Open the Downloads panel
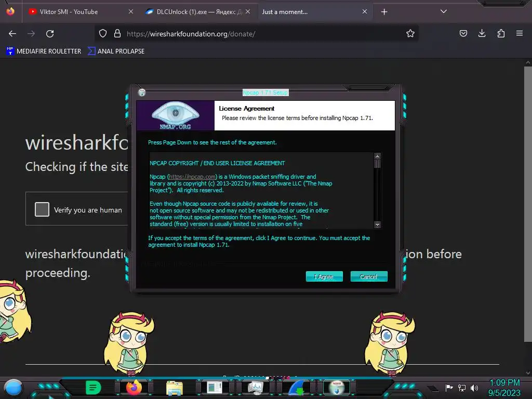 [482, 33]
